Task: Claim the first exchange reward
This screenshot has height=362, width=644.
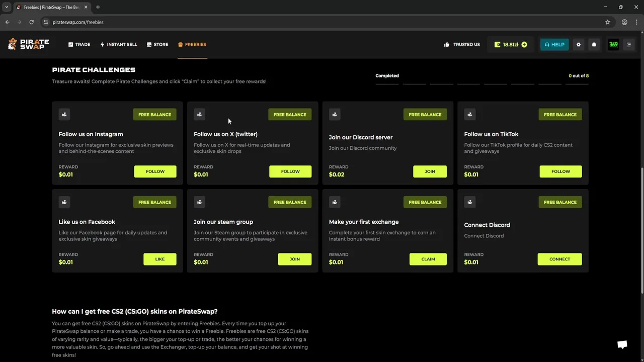Action: [x=428, y=259]
